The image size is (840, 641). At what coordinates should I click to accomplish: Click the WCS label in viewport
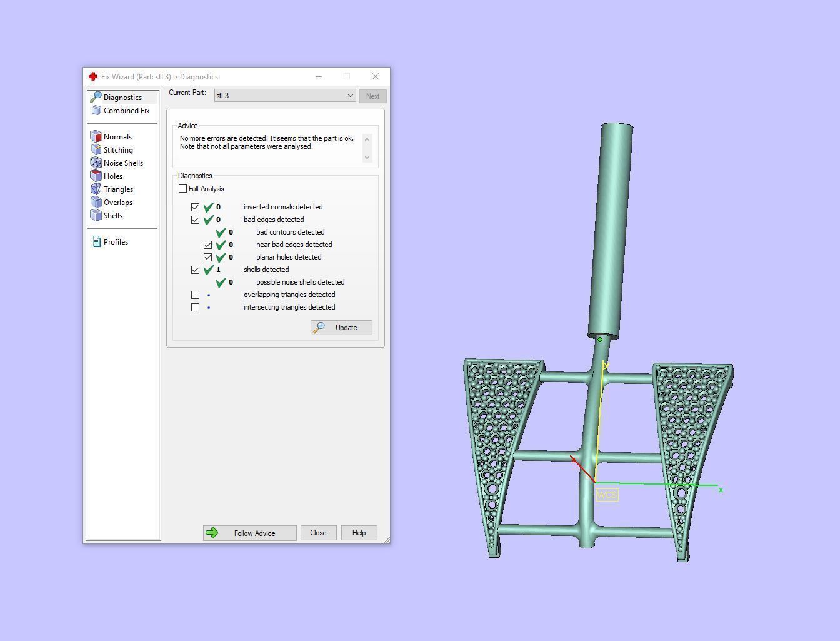(x=607, y=495)
